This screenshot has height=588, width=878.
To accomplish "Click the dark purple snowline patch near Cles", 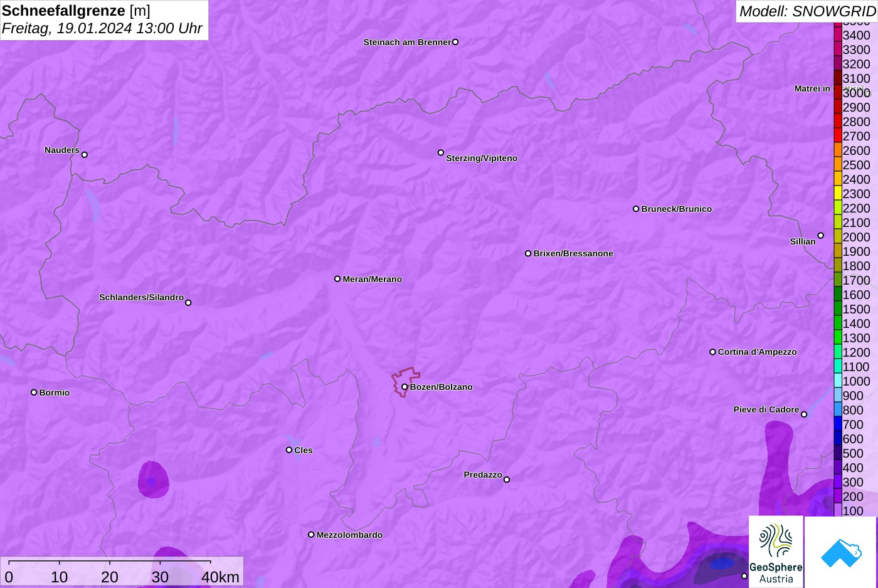I will 153,480.
